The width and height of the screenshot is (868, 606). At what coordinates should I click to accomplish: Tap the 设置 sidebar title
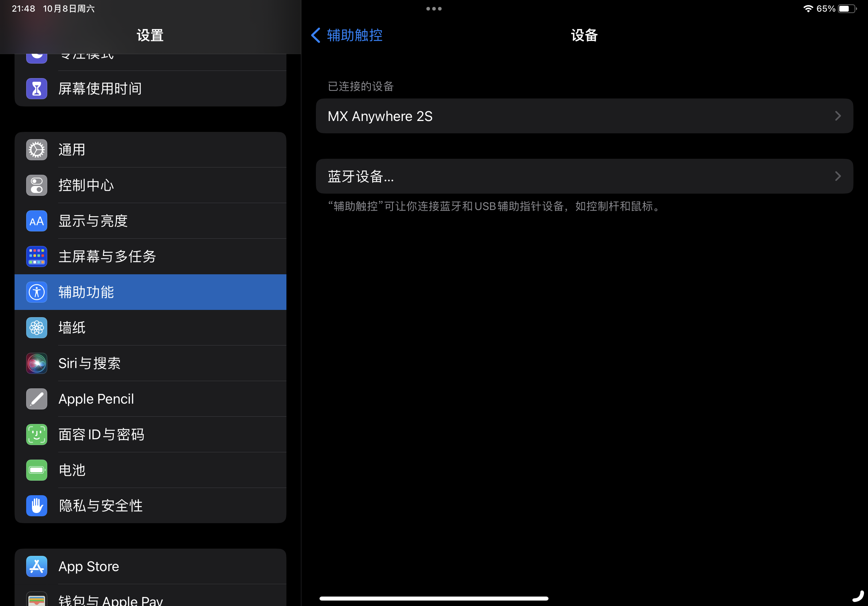[150, 35]
